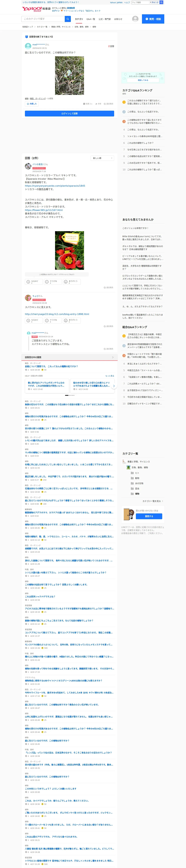Open the 園芸、ガーデニング tag under question

click(38, 99)
